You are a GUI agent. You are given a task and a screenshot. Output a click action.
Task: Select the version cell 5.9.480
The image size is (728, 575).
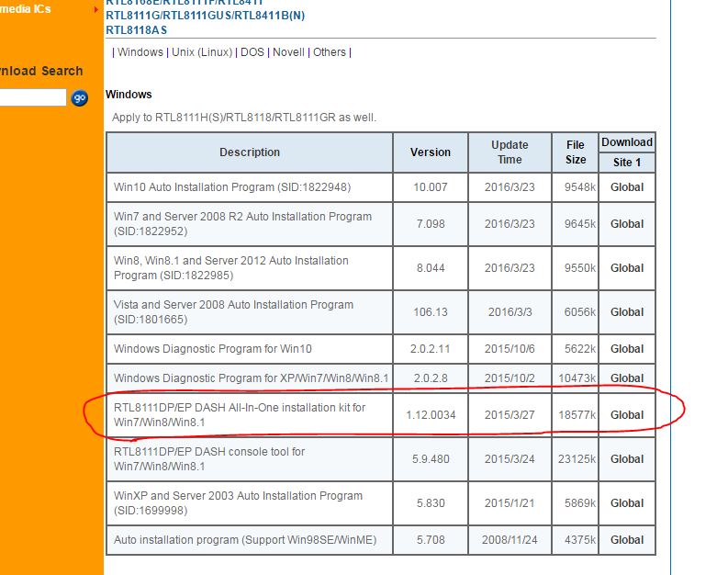pyautogui.click(x=431, y=459)
